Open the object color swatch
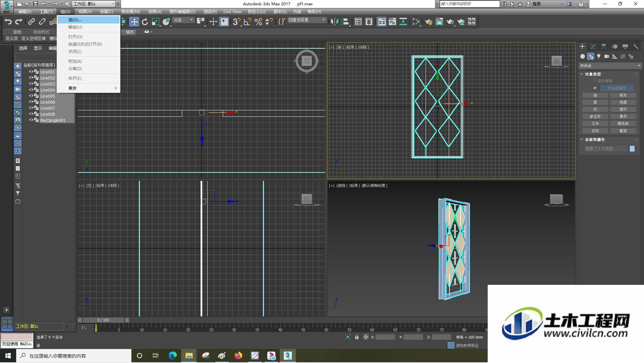The height and width of the screenshot is (363, 644). 632,149
